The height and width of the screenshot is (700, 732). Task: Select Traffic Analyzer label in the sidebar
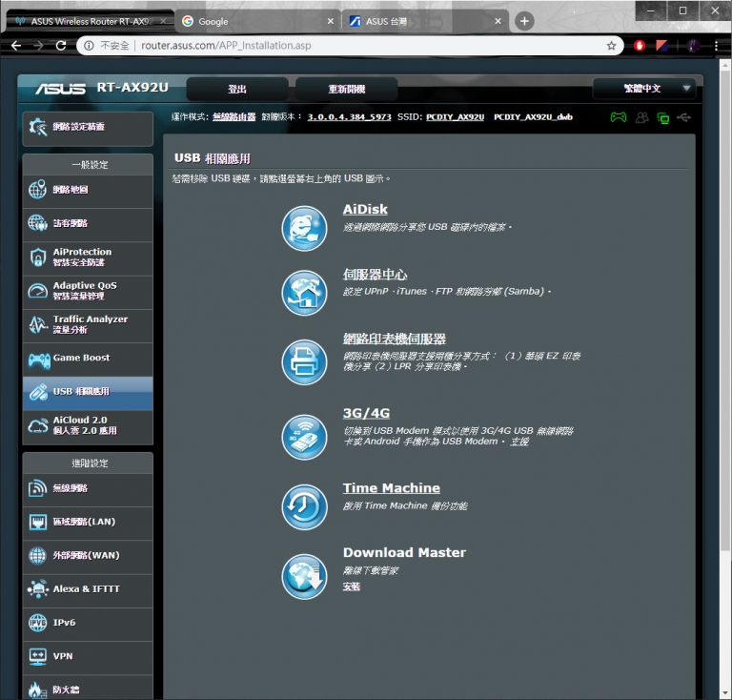tap(91, 324)
